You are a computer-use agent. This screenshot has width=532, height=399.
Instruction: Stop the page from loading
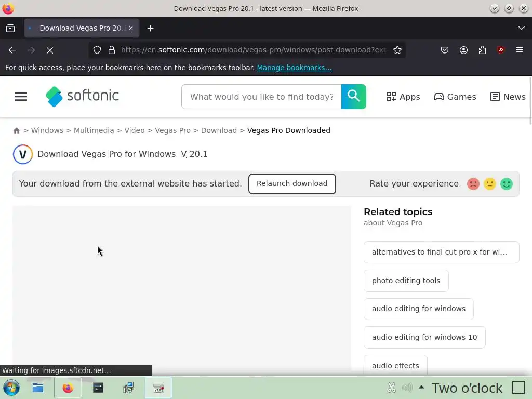click(50, 50)
